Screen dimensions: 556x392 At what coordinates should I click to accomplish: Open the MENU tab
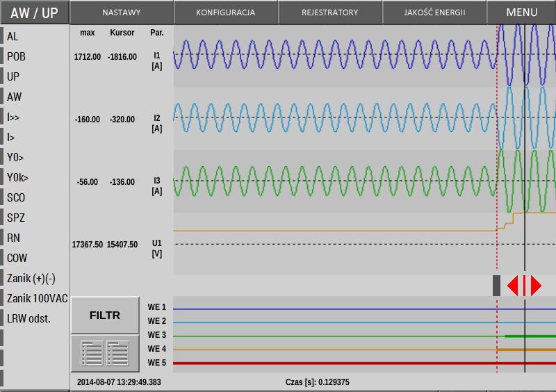[522, 13]
